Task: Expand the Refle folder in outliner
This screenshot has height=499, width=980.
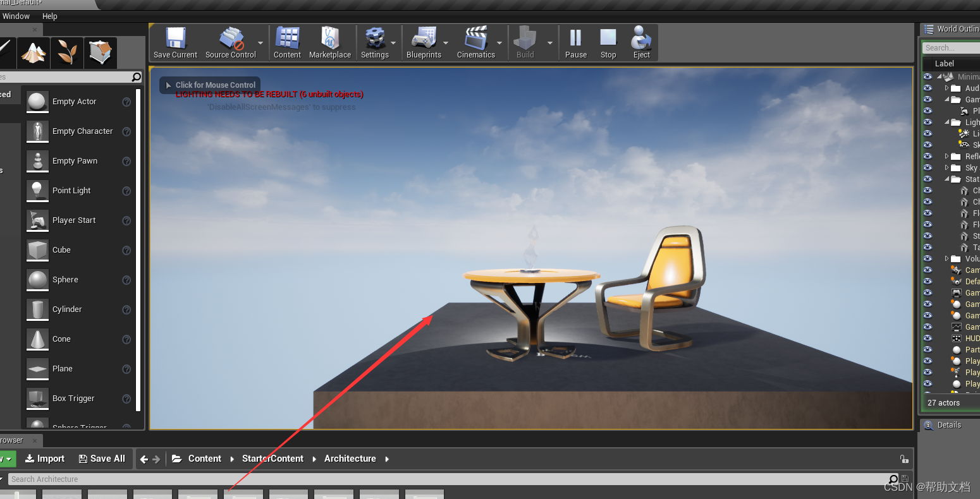Action: (x=946, y=157)
